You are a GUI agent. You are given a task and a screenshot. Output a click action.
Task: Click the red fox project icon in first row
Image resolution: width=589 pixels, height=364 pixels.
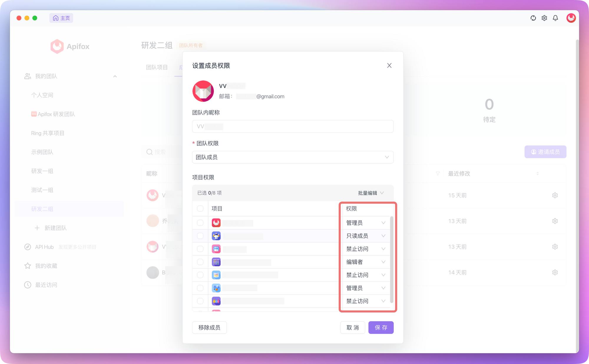[216, 223]
